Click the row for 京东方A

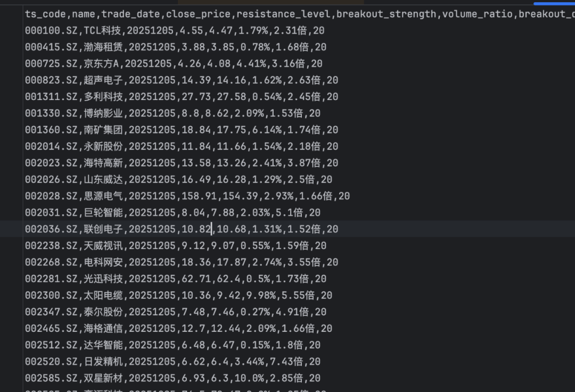tap(174, 63)
